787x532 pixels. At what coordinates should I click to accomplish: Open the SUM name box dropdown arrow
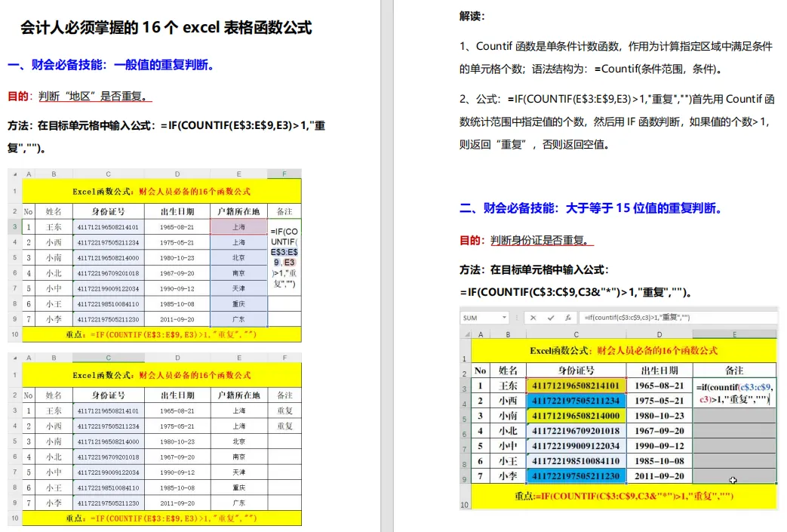tap(504, 318)
